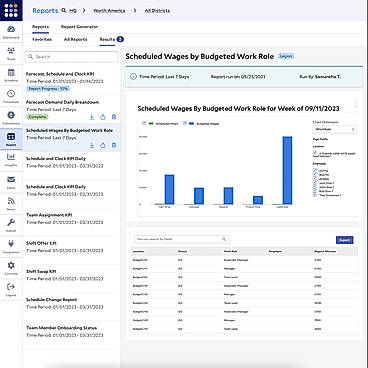
Task: Click the info icon beside Time Period banner
Action: click(x=133, y=77)
